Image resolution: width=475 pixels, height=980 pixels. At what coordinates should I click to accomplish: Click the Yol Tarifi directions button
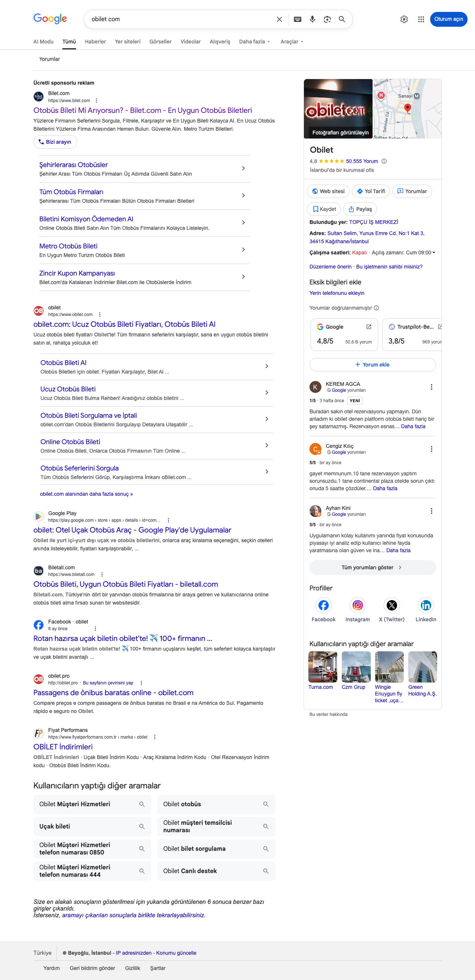(x=371, y=191)
